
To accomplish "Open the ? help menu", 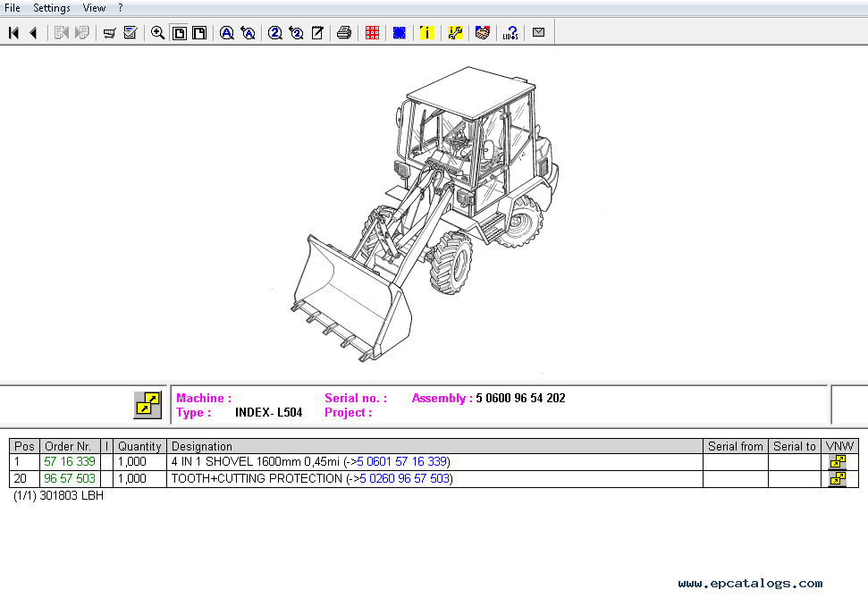I will coord(120,8).
